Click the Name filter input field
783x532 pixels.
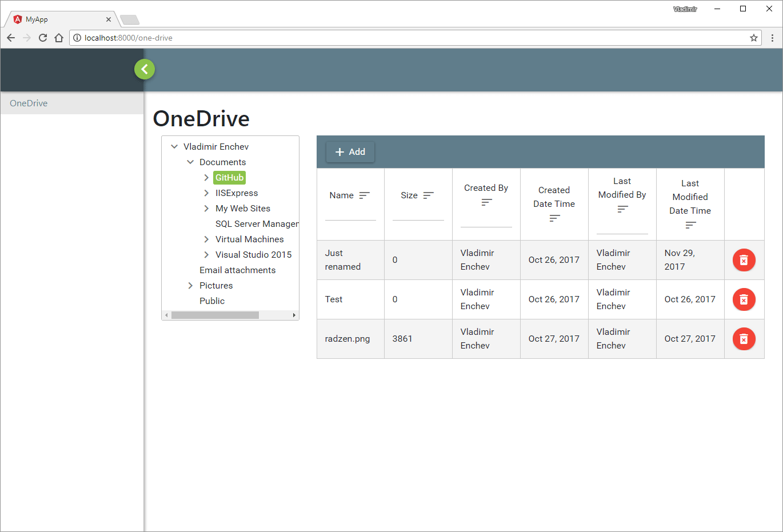coord(350,213)
